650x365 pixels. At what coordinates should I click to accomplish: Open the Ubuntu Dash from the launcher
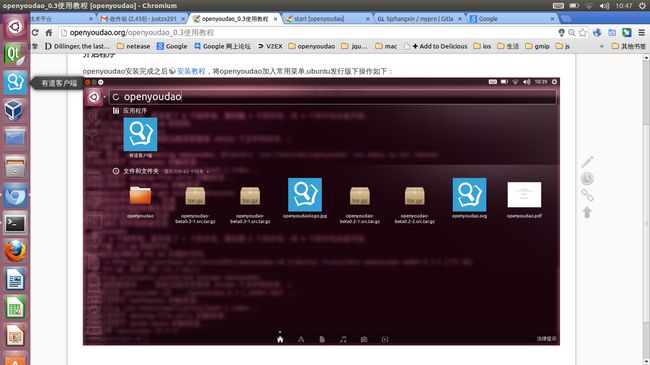[15, 27]
